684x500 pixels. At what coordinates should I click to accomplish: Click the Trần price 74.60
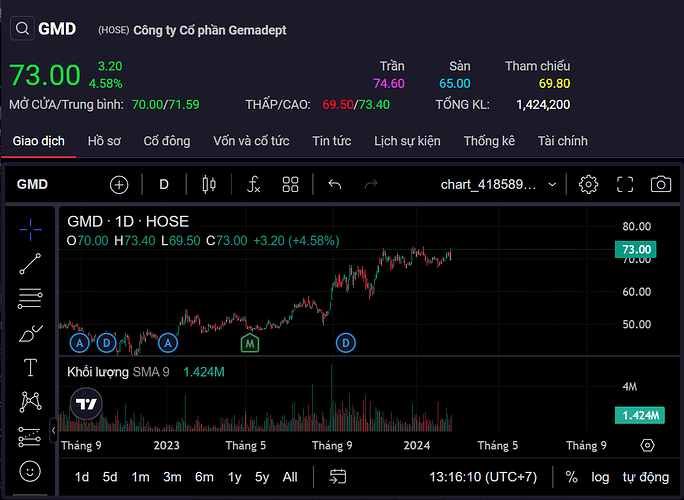tap(389, 83)
